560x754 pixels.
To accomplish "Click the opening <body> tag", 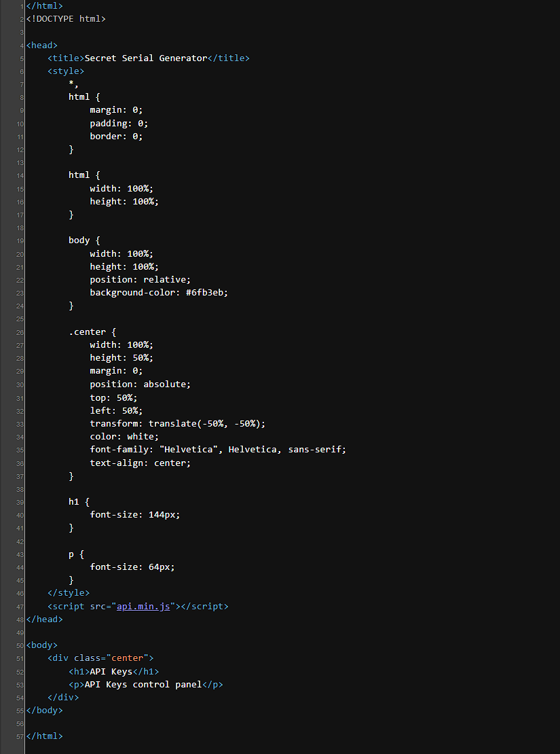I will 42,645.
